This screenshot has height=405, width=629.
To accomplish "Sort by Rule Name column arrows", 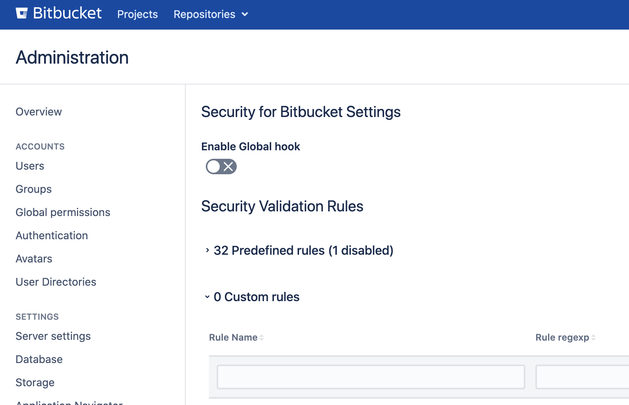I will click(x=262, y=338).
